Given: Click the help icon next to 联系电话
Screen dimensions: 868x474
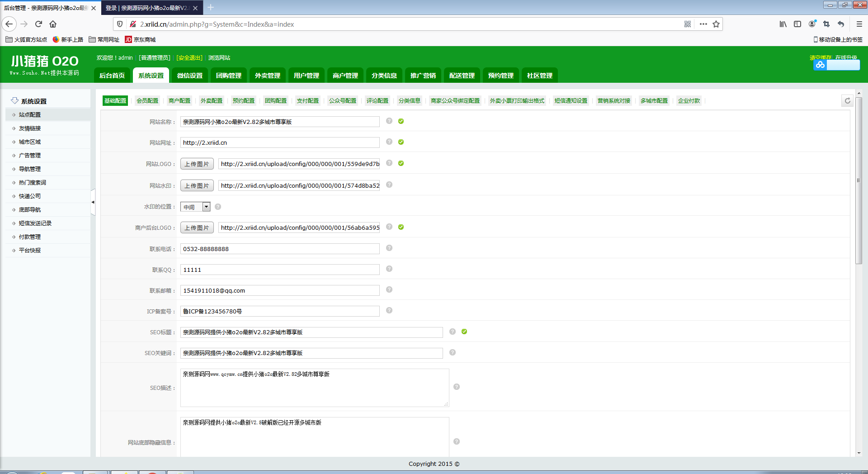Looking at the screenshot, I should (x=389, y=248).
